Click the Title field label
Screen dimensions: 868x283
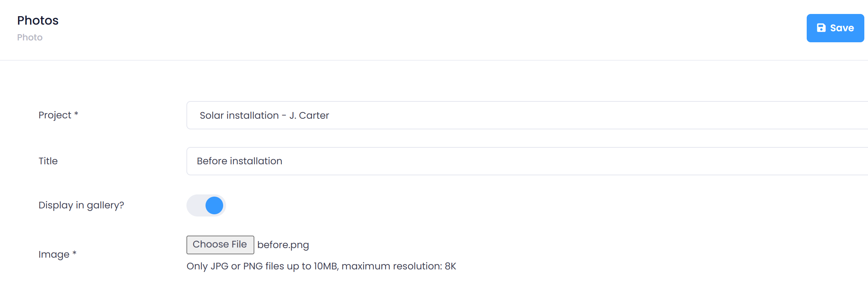(48, 161)
